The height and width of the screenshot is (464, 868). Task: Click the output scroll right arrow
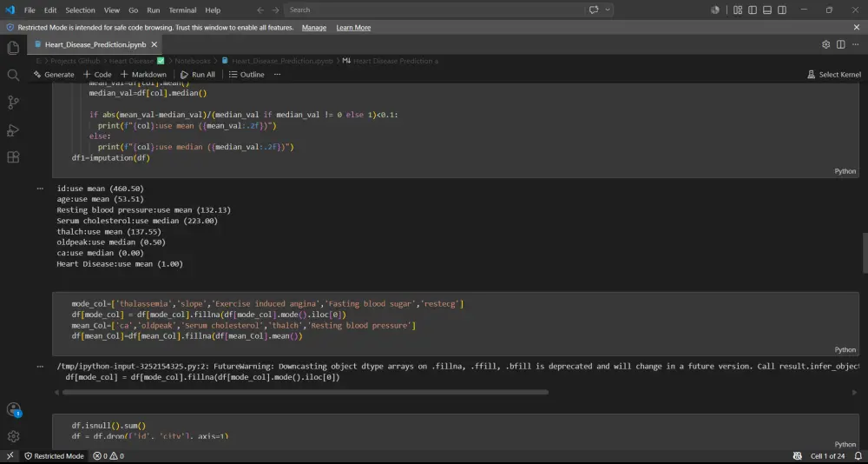(x=854, y=392)
